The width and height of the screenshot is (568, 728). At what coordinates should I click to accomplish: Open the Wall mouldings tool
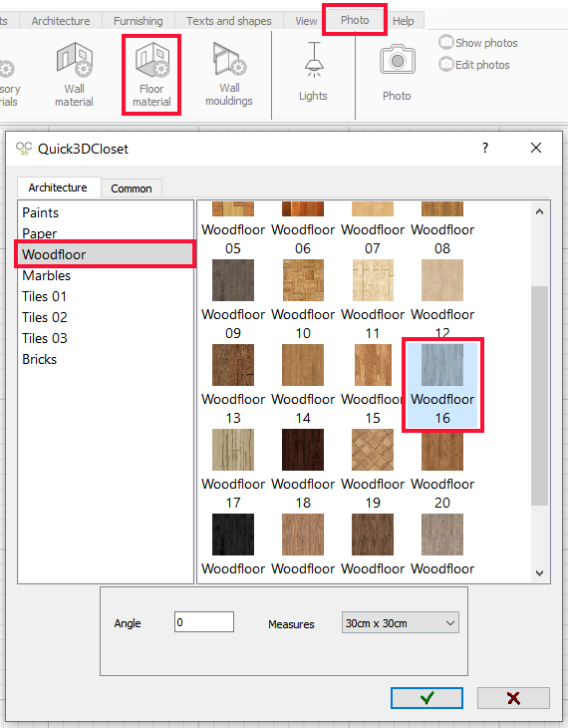pyautogui.click(x=229, y=75)
